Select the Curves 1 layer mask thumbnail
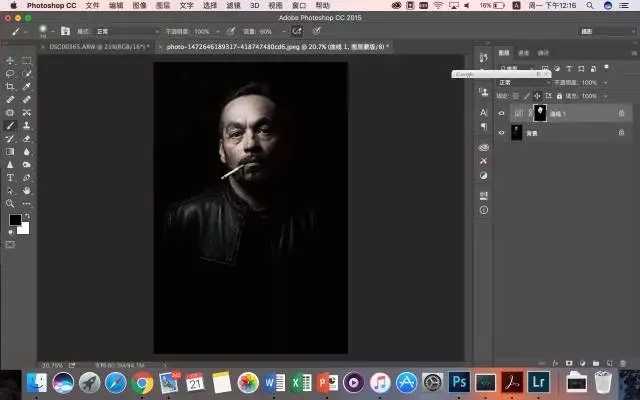 (x=540, y=113)
